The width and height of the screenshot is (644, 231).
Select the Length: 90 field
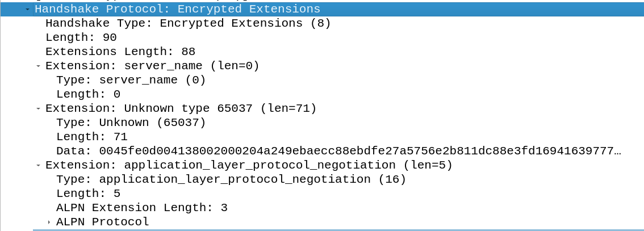(81, 37)
